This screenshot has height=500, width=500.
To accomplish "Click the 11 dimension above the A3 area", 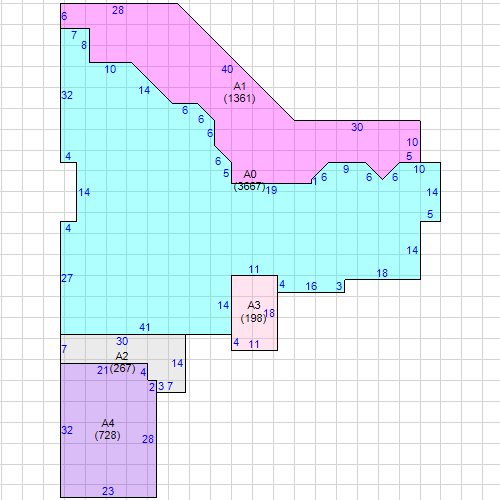I will (254, 269).
